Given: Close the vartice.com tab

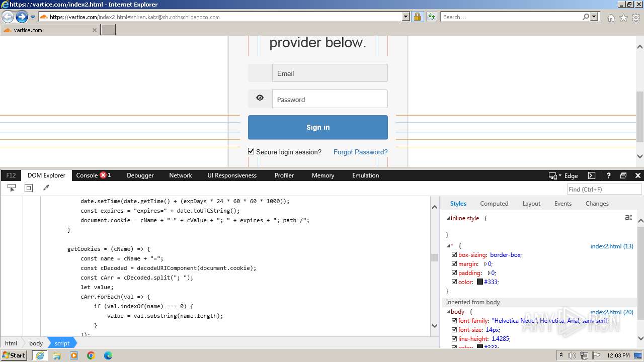Looking at the screenshot, I should pyautogui.click(x=94, y=30).
